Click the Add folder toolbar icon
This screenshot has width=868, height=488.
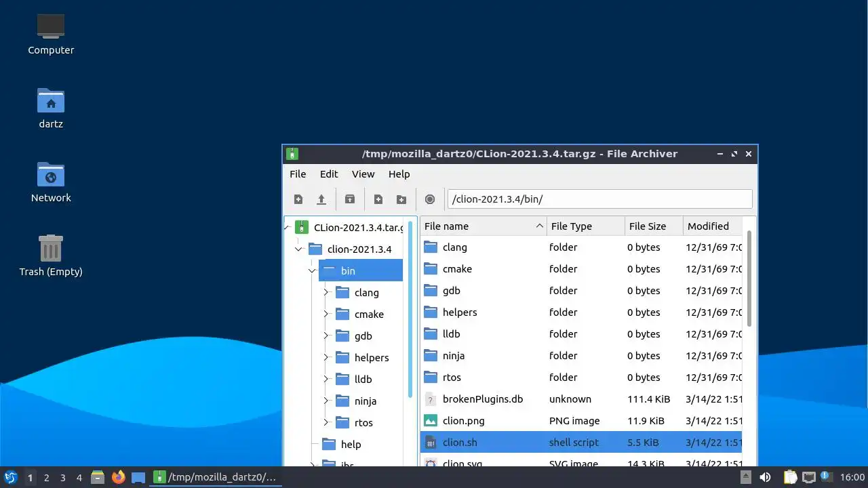coord(401,199)
